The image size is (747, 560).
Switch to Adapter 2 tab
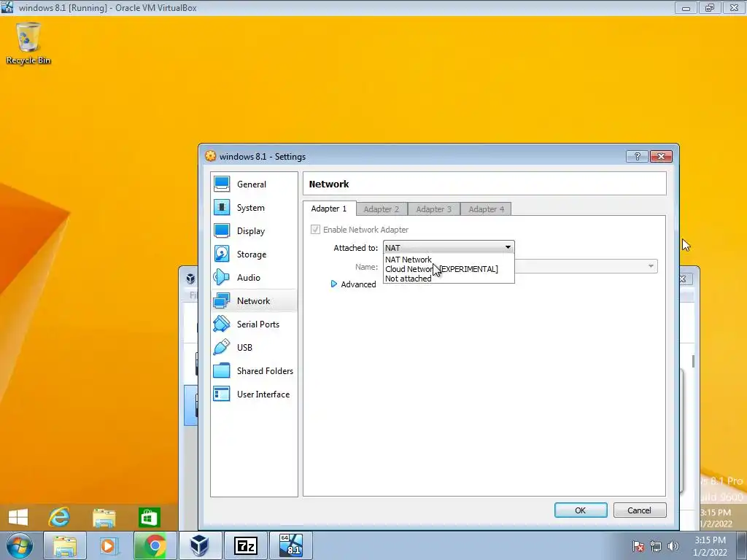[x=382, y=209]
